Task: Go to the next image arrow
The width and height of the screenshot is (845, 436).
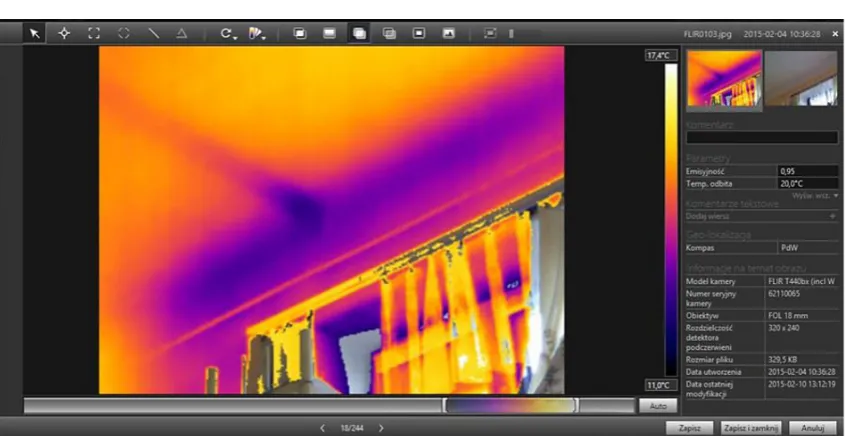Action: pos(380,428)
